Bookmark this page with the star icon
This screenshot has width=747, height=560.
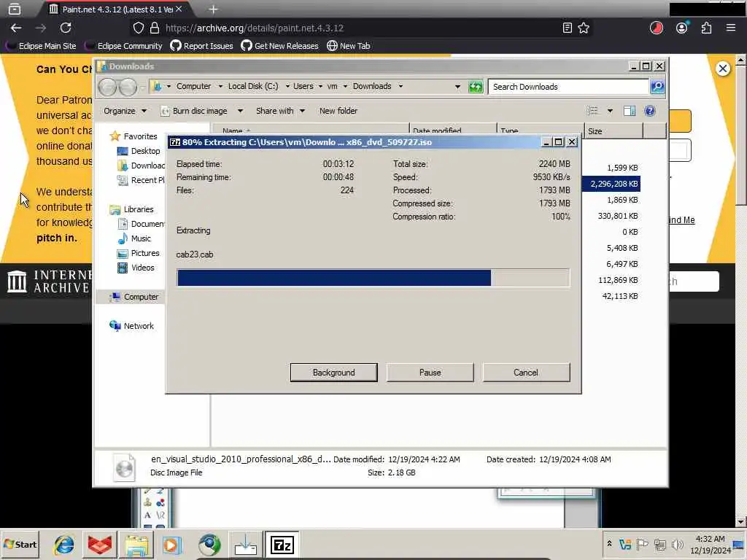584,28
